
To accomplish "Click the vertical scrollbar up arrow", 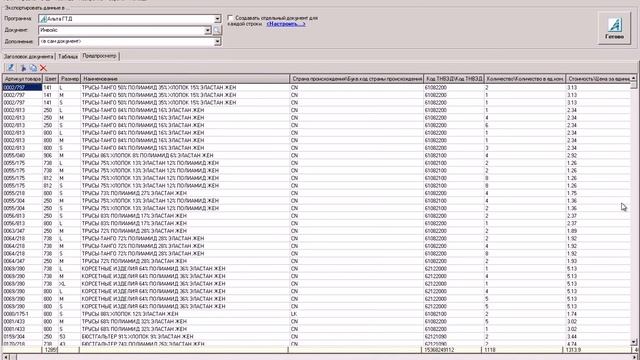I will coord(633,78).
